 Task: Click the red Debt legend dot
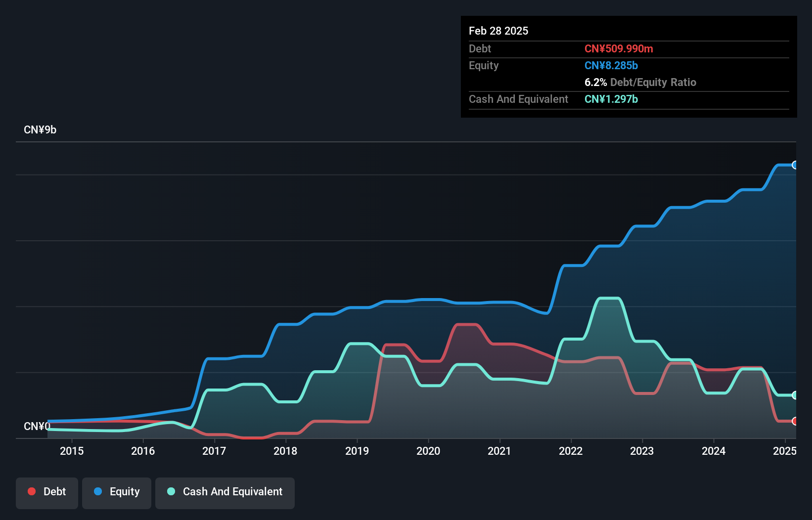[x=31, y=491]
